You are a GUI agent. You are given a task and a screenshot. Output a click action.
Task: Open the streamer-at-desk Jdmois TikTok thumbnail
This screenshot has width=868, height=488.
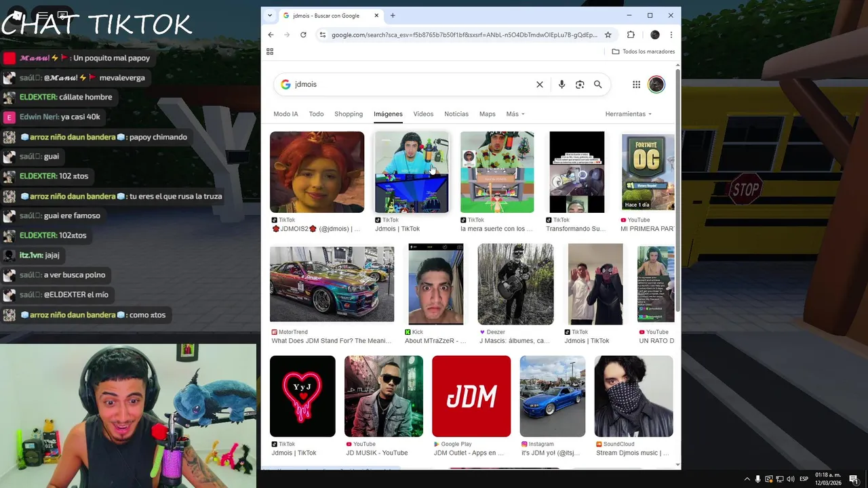click(x=412, y=172)
